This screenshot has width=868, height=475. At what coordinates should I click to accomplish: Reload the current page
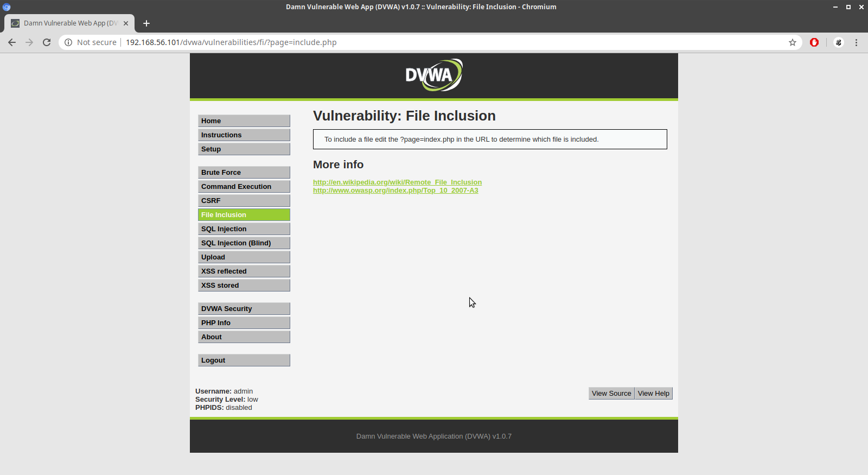(x=47, y=42)
